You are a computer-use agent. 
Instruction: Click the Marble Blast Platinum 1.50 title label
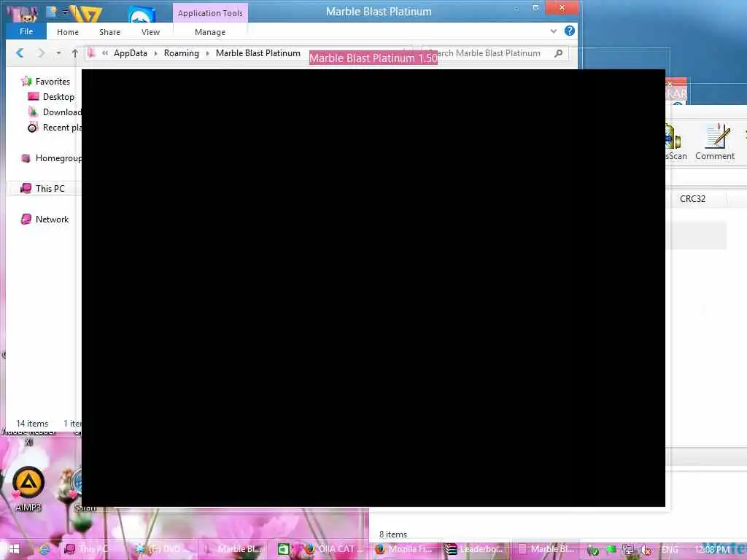[373, 58]
